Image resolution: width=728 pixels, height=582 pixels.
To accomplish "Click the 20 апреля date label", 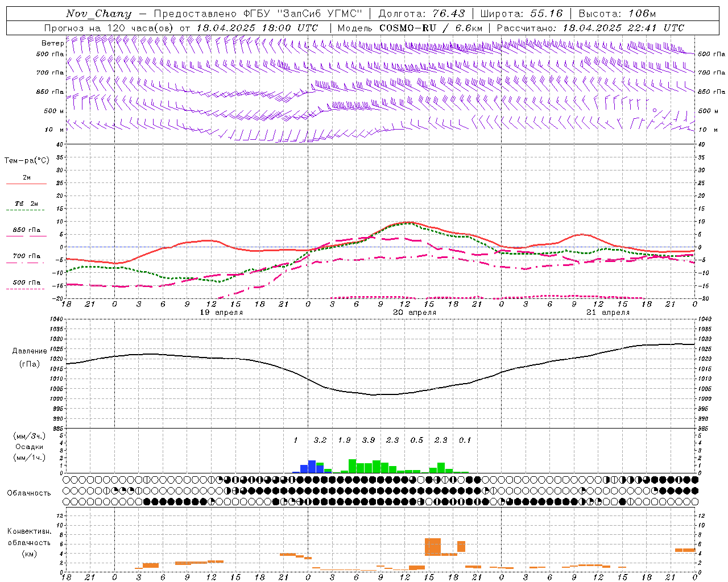I will pyautogui.click(x=415, y=313).
